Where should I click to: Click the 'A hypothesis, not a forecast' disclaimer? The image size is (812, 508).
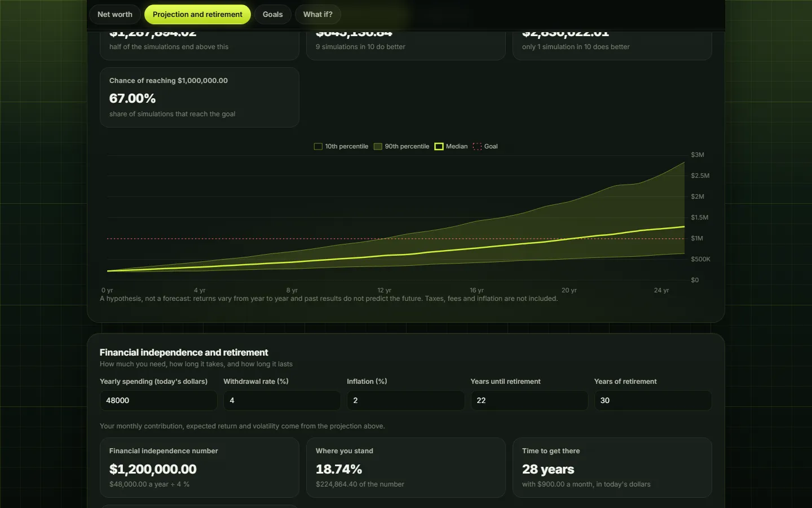click(x=329, y=299)
